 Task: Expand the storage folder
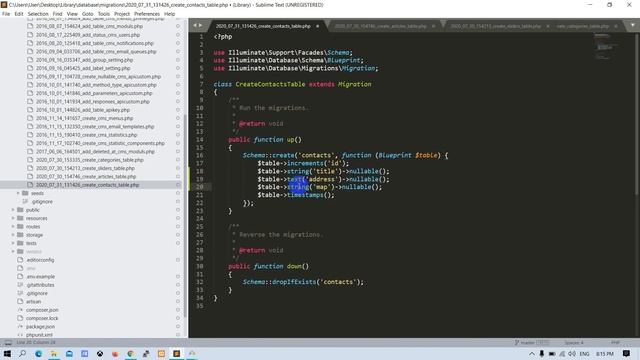(x=13, y=235)
